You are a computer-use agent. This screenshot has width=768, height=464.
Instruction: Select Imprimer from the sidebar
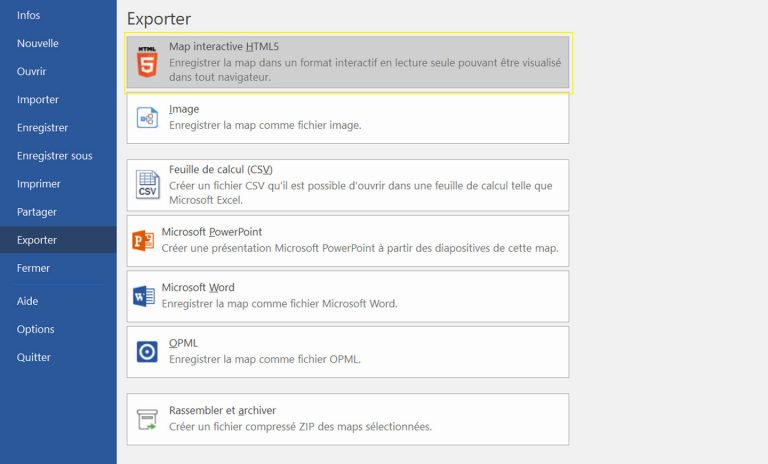tap(39, 183)
